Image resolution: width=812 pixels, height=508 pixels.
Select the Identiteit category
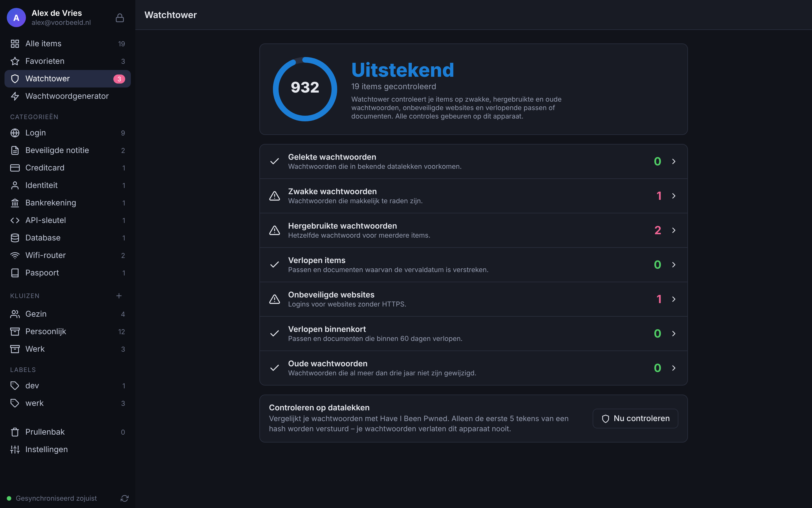click(67, 185)
